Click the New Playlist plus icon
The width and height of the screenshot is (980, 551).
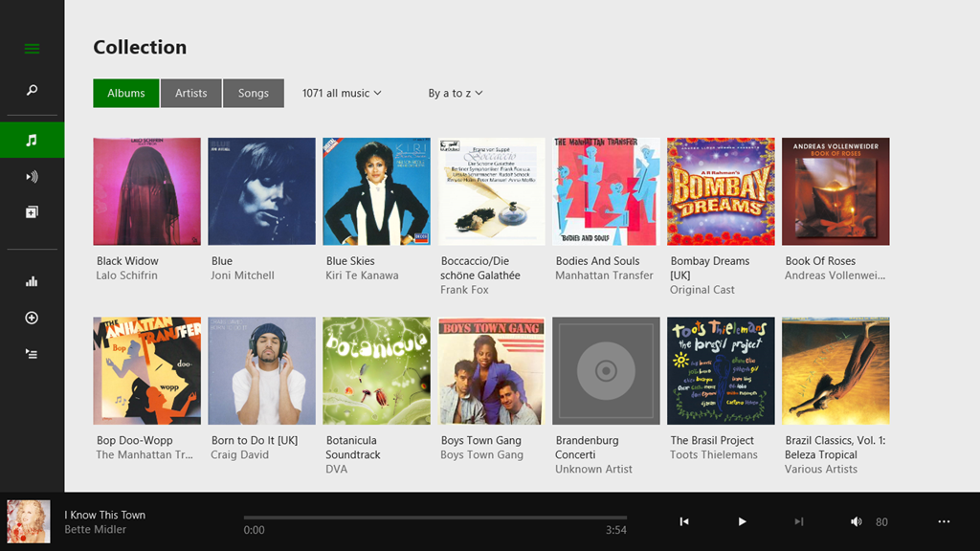(x=32, y=318)
